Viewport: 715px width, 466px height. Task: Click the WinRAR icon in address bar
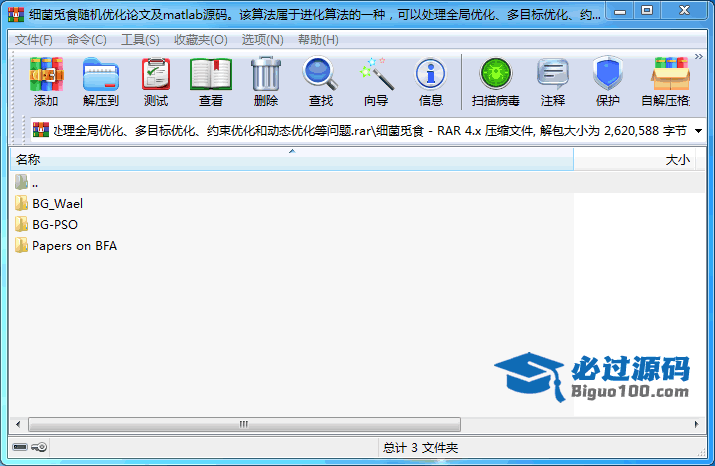click(x=41, y=130)
